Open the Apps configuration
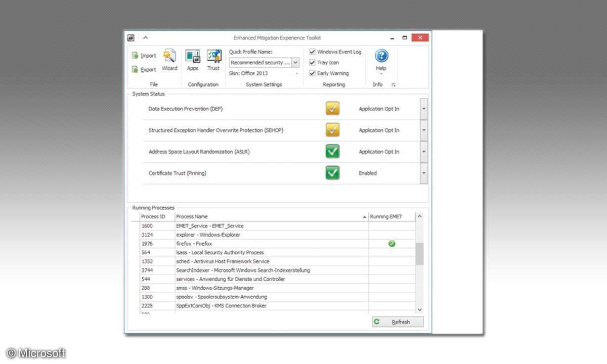Viewport: 607px width, 364px height. 193,60
